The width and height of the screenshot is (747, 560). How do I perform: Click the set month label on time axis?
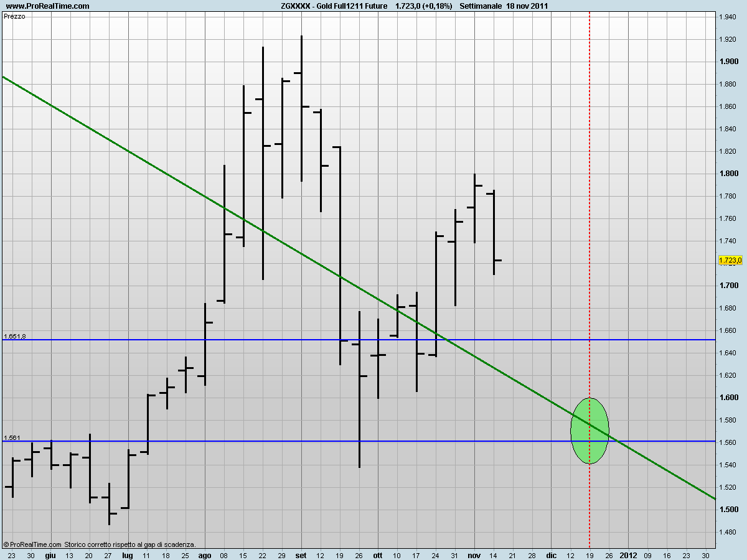(301, 554)
